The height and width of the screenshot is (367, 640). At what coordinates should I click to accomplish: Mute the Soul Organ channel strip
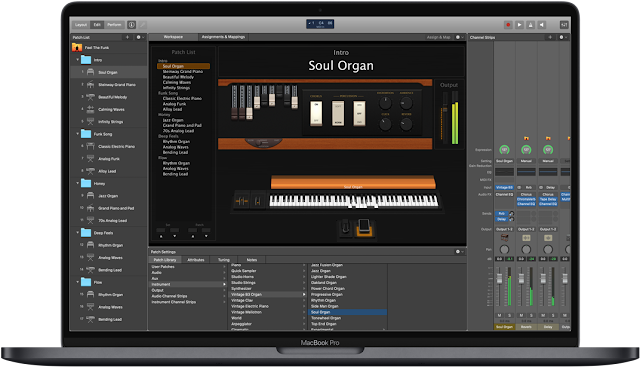coord(499,315)
